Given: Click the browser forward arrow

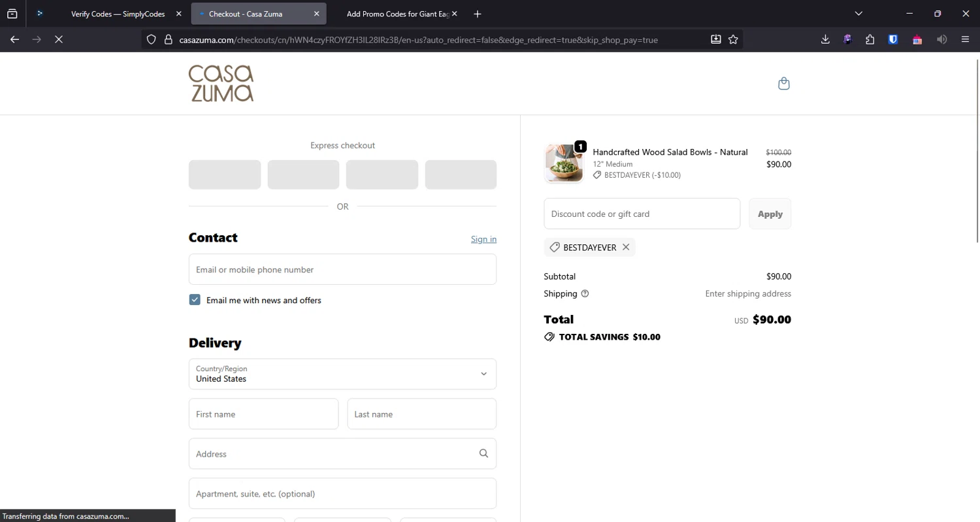Looking at the screenshot, I should [x=37, y=39].
